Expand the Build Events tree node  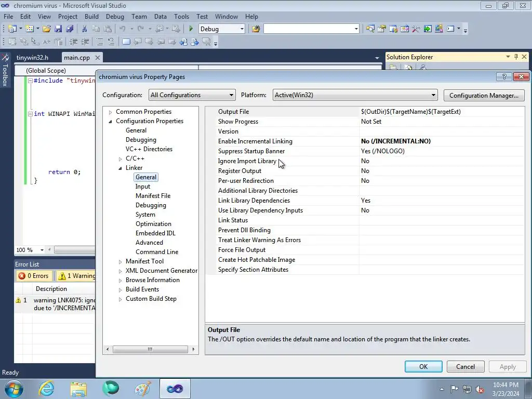[120, 290]
